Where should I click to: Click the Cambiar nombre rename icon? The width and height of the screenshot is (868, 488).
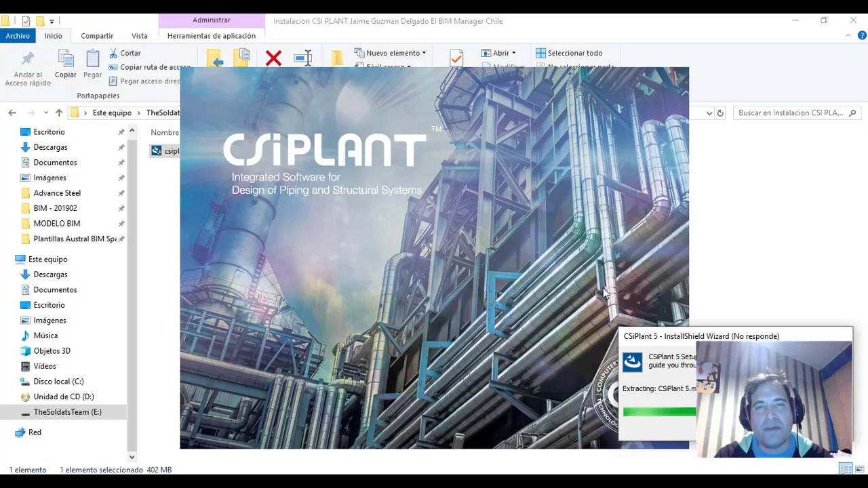coord(303,58)
